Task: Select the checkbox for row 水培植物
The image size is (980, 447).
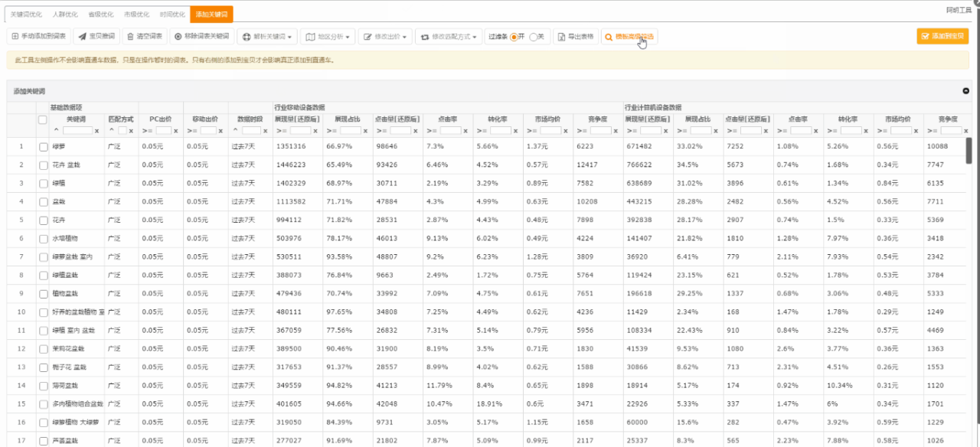Action: pos(44,238)
